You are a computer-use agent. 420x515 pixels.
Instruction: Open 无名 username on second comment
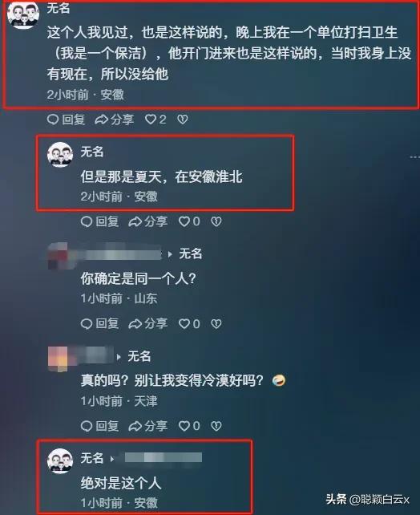[x=92, y=152]
